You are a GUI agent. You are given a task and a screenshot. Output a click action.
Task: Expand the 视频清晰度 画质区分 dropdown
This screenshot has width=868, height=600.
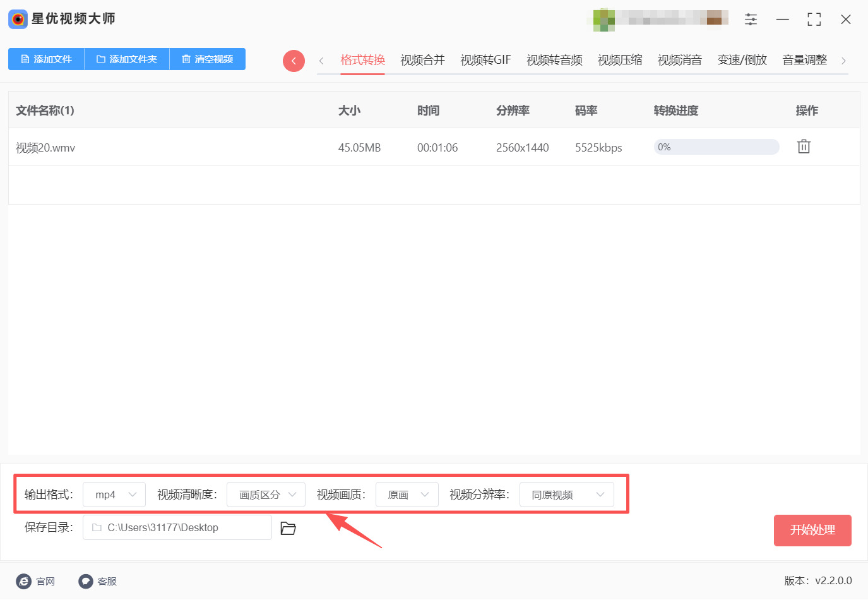pos(266,495)
